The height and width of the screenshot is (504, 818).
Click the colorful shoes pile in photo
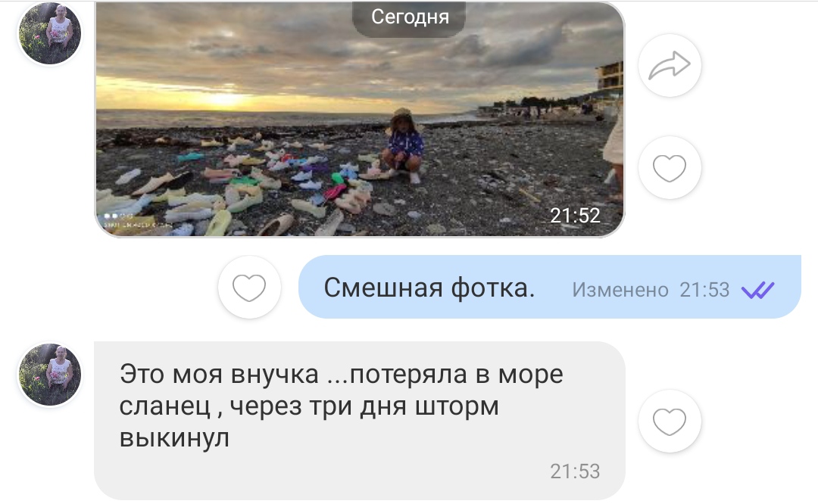(x=235, y=183)
